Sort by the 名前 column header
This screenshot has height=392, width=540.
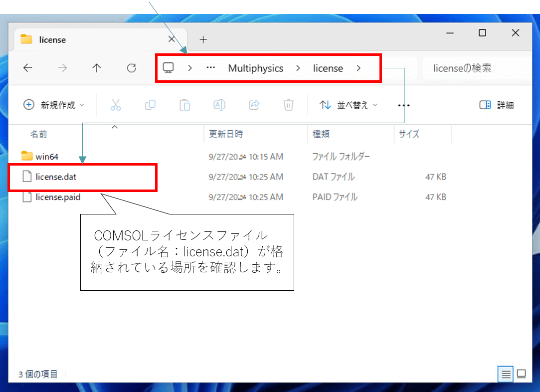[38, 134]
